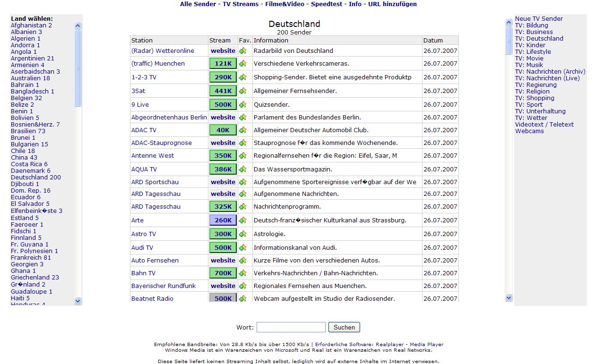The height and width of the screenshot is (364, 595).
Task: Add Astro TV to favorites
Action: coord(243,234)
